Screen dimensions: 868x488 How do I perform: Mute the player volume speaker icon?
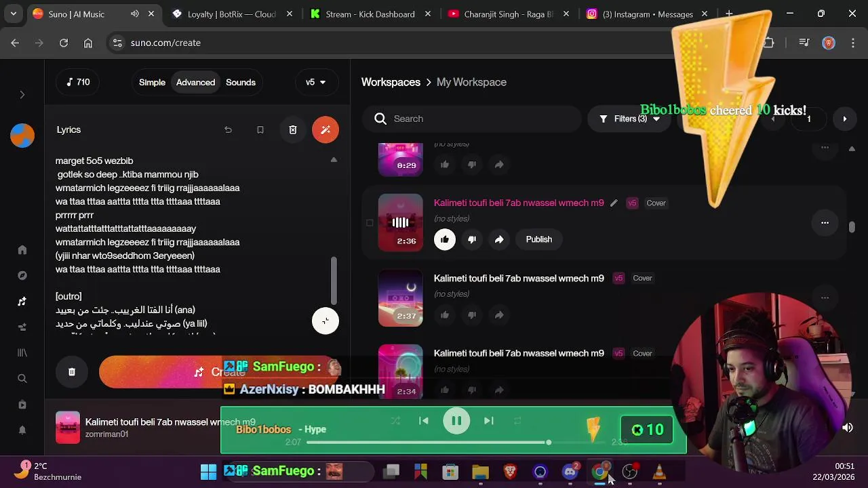[x=848, y=428]
